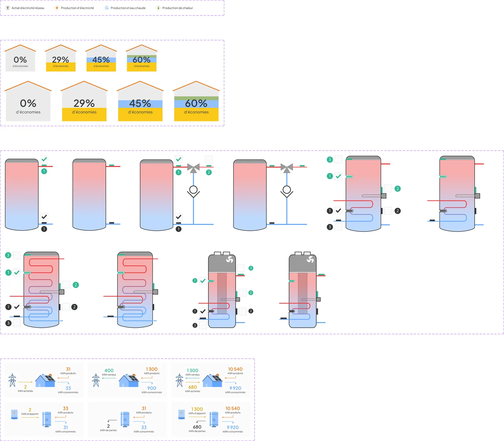Click the pylon icon beside 2 kWh achetés
Image resolution: width=504 pixels, height=441 pixels.
[x=12, y=380]
